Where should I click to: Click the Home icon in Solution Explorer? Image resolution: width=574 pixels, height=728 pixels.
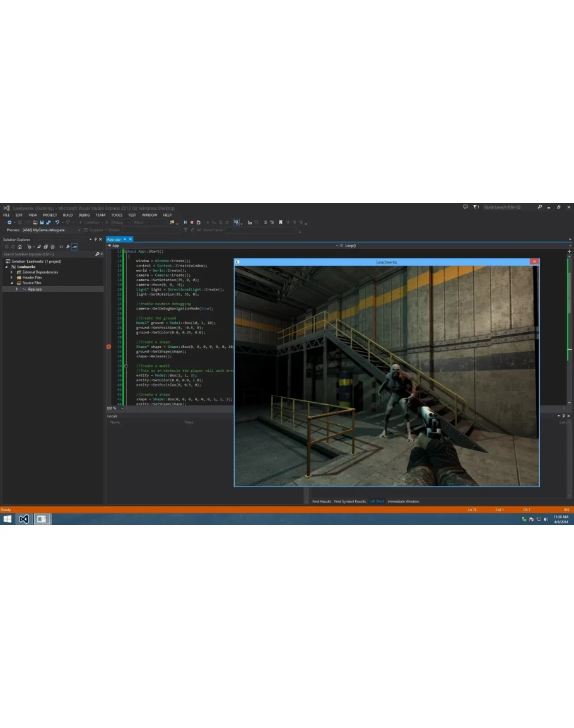click(x=20, y=246)
